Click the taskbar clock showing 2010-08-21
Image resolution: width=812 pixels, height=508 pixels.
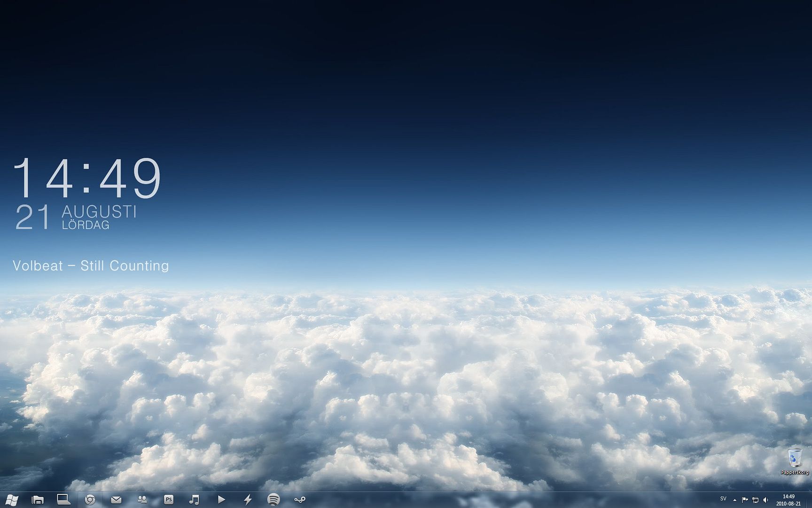(x=789, y=500)
